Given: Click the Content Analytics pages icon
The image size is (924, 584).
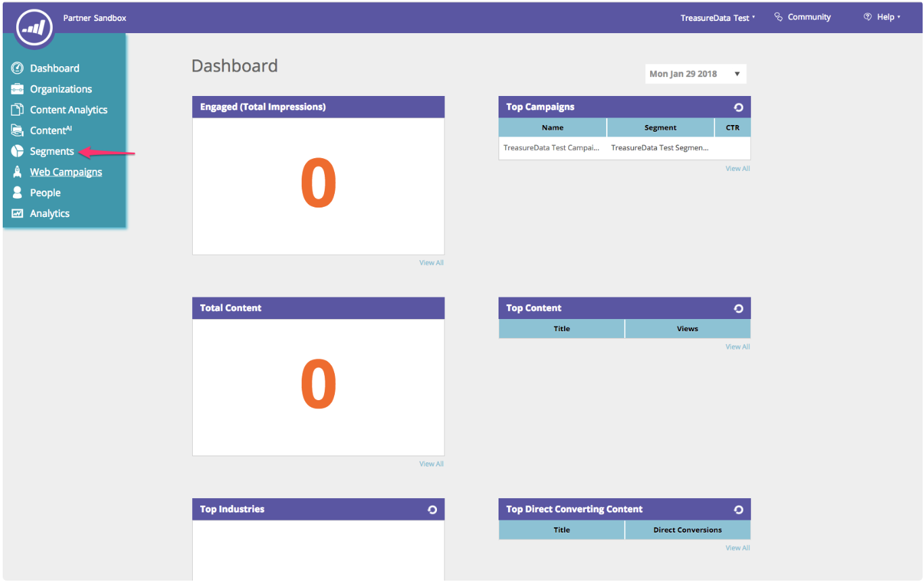Looking at the screenshot, I should point(18,109).
